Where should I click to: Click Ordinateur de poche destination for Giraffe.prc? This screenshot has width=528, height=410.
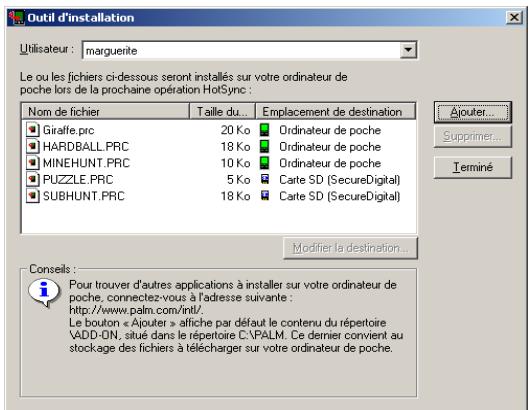pos(330,130)
